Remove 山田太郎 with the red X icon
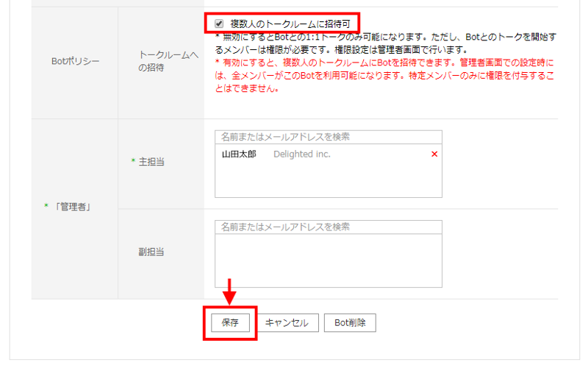 pyautogui.click(x=434, y=154)
